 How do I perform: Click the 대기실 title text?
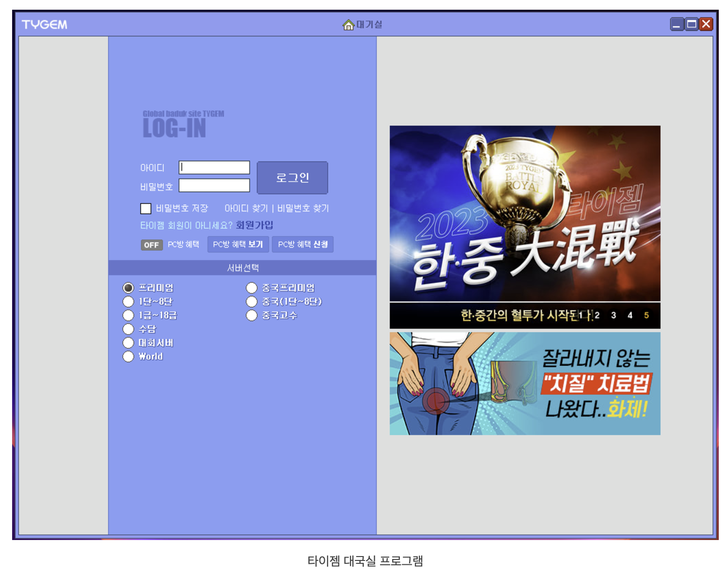click(x=369, y=24)
